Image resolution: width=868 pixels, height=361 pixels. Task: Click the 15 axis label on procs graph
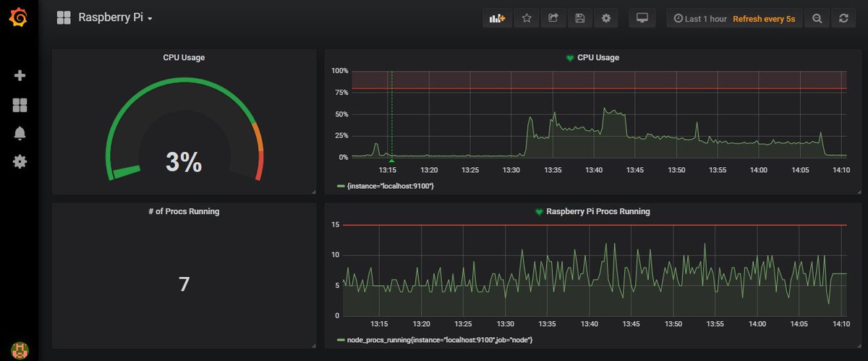[x=335, y=225]
